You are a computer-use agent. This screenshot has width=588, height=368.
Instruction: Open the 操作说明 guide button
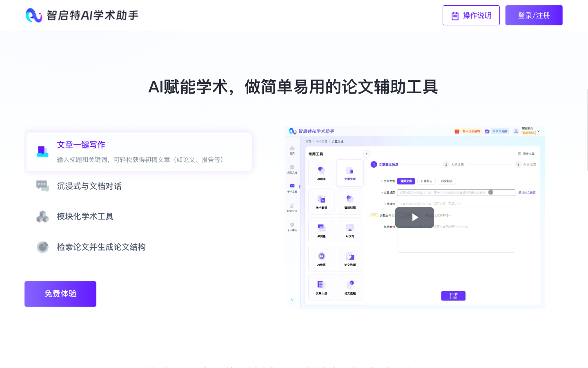[471, 16]
